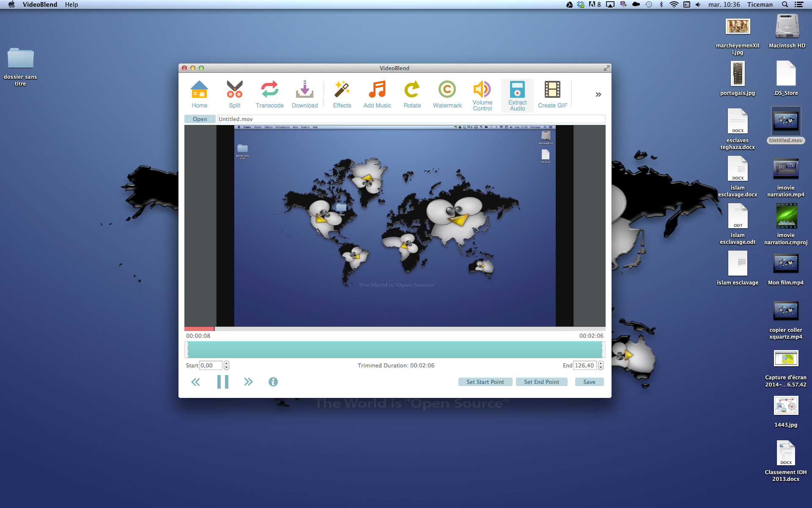Open the Ticeman user menu

[x=760, y=5]
